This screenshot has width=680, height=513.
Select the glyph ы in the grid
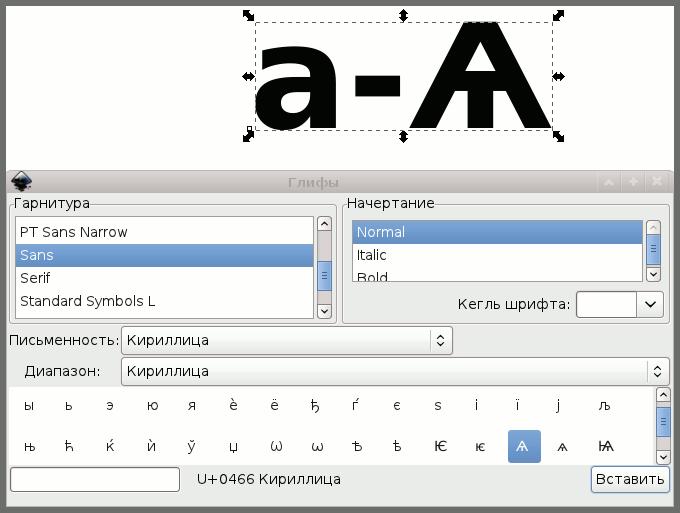coord(29,406)
